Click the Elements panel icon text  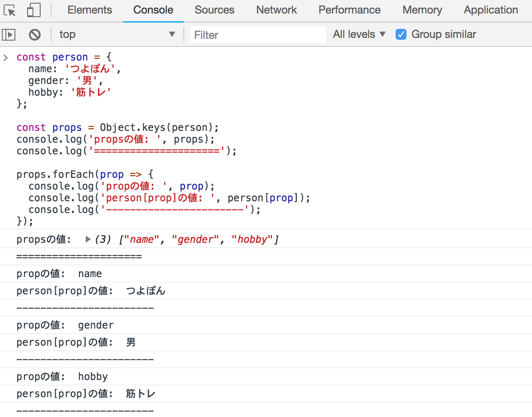click(89, 10)
